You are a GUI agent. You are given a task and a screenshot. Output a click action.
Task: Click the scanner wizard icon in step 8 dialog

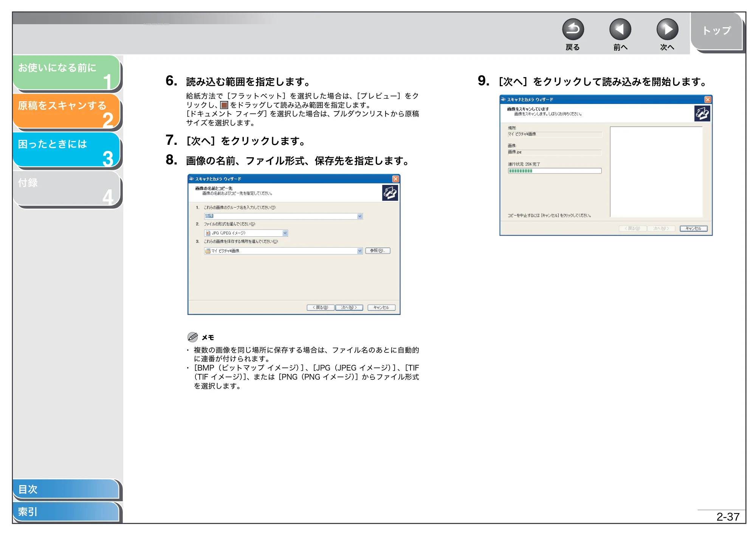[x=390, y=193]
